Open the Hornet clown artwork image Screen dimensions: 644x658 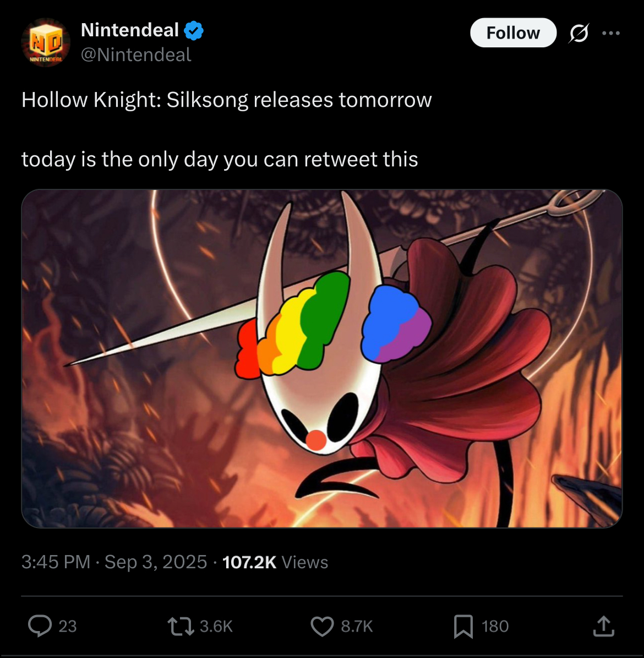pyautogui.click(x=322, y=358)
